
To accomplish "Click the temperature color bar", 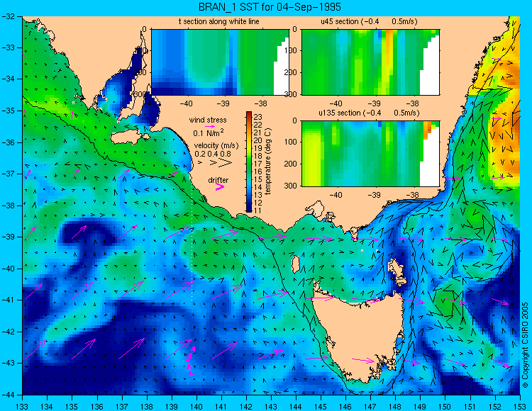I will pyautogui.click(x=249, y=162).
